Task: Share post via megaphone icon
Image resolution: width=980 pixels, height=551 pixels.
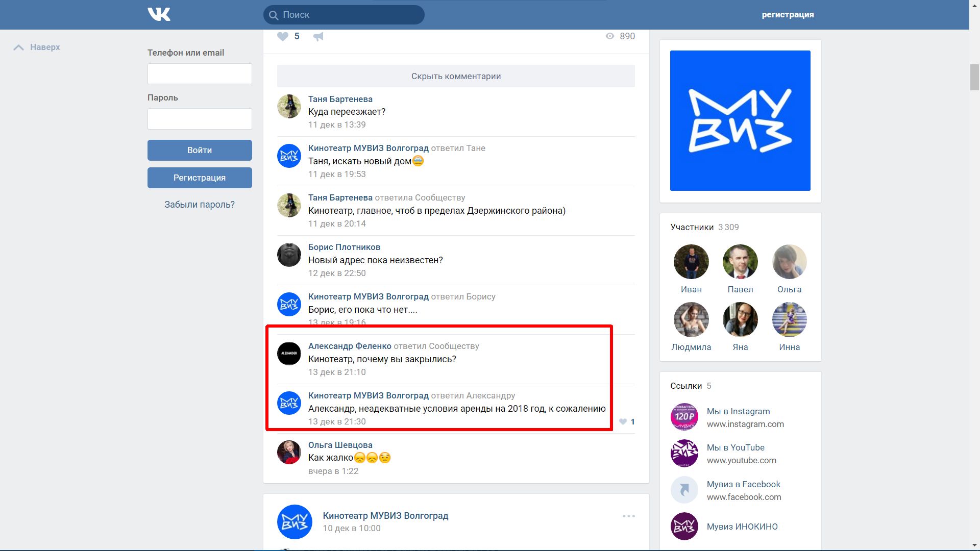Action: [318, 36]
